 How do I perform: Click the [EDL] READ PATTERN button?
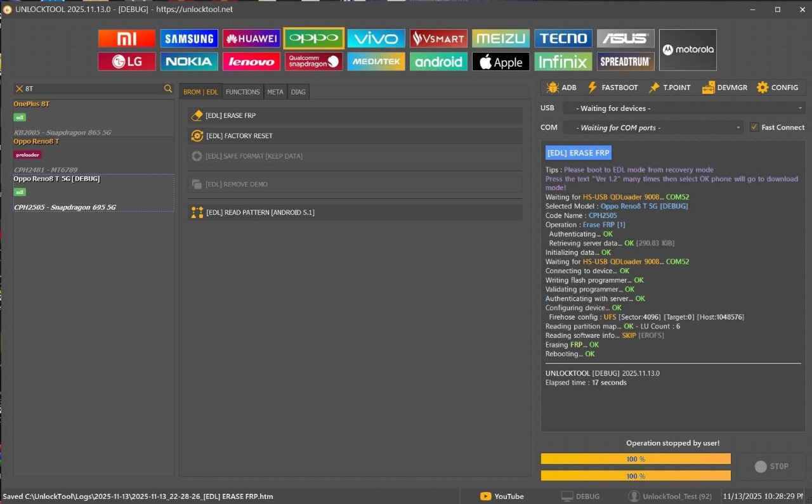(355, 212)
